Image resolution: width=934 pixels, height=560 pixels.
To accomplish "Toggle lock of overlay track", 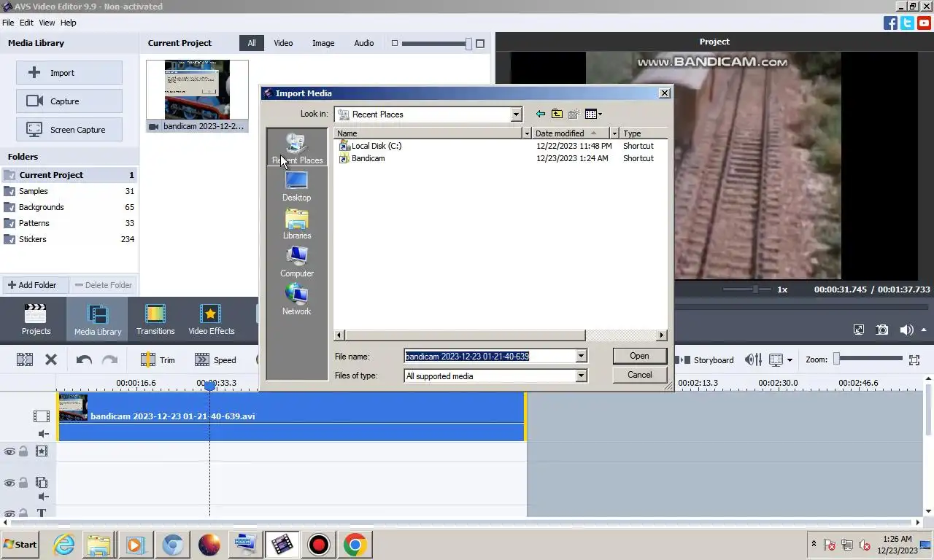I will 23,483.
